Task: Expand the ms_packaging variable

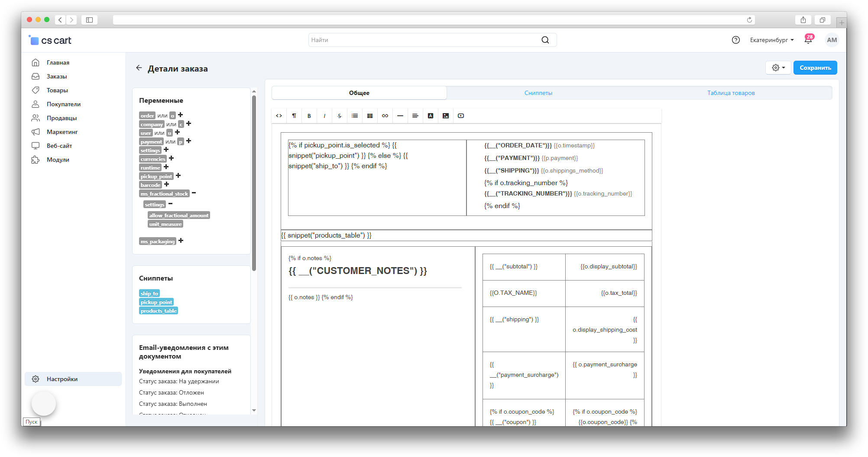Action: 181,241
